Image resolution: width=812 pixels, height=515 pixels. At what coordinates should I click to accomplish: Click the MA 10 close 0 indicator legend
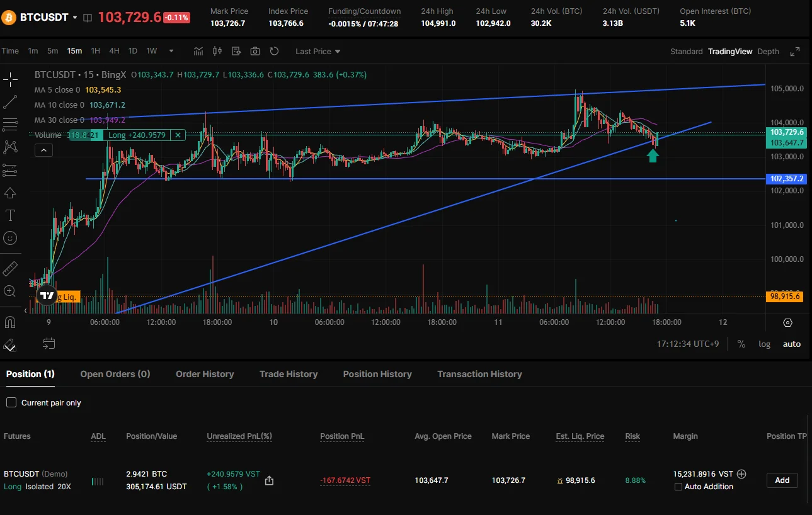[80, 105]
